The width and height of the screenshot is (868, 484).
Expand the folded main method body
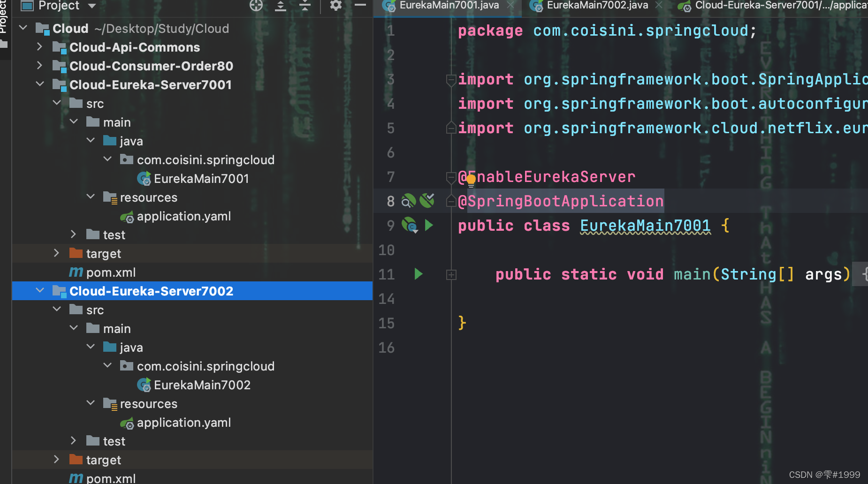pos(451,275)
